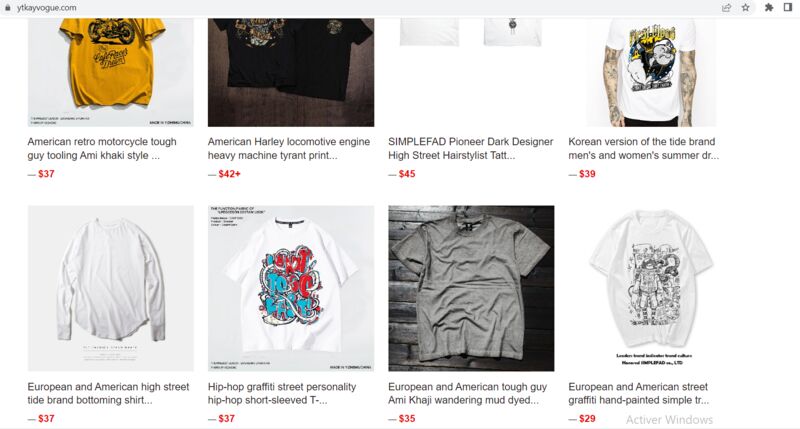Click the site security lock icon
Image resolution: width=800 pixels, height=429 pixels.
7,8
